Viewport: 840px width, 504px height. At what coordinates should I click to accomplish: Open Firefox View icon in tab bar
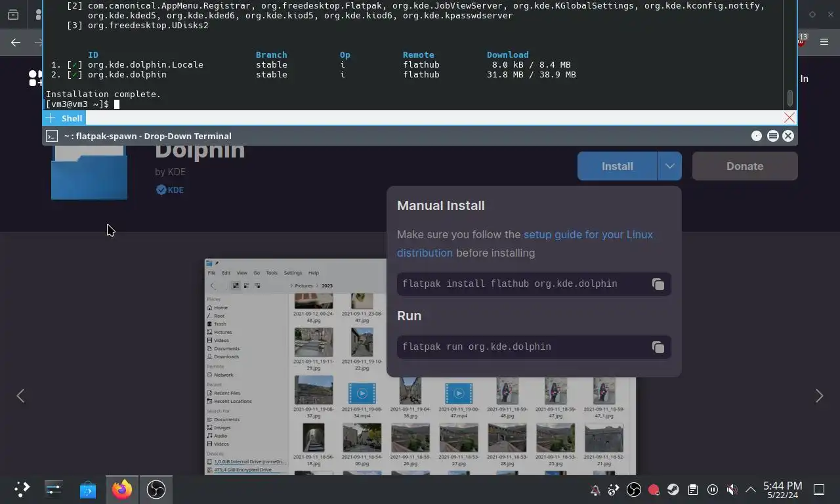[x=13, y=14]
